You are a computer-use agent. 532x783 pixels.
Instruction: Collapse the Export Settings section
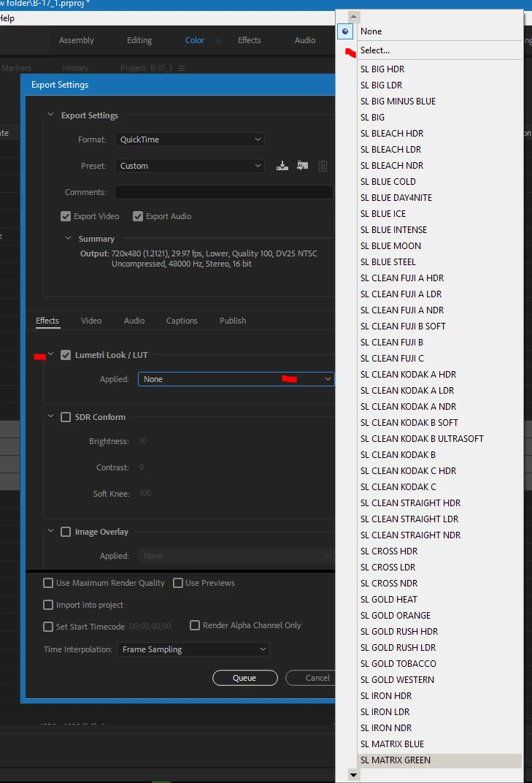coord(50,115)
